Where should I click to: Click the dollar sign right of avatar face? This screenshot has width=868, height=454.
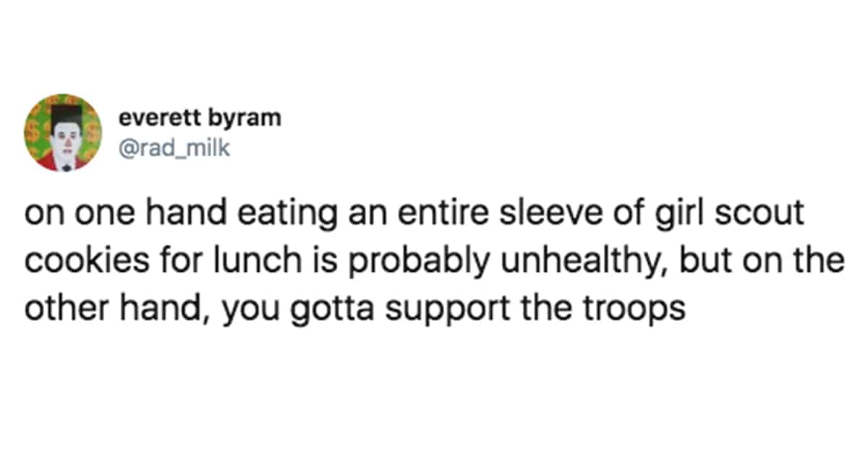pyautogui.click(x=91, y=130)
